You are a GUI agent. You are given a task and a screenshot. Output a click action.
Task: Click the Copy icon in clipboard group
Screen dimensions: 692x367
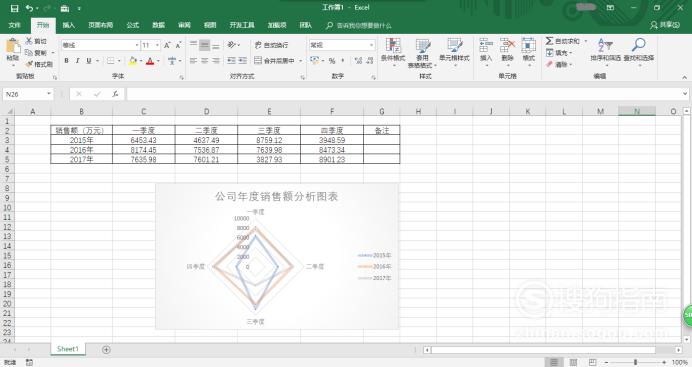click(29, 52)
